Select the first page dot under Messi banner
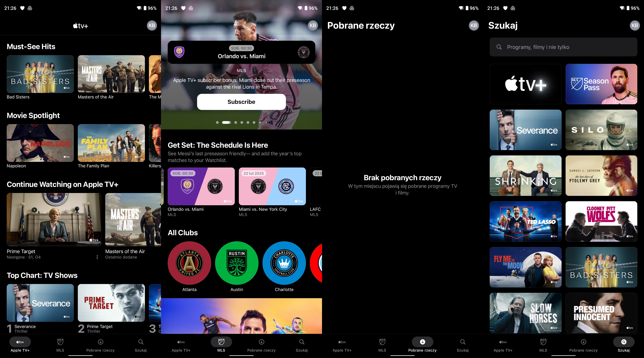644x358 pixels. 217,123
